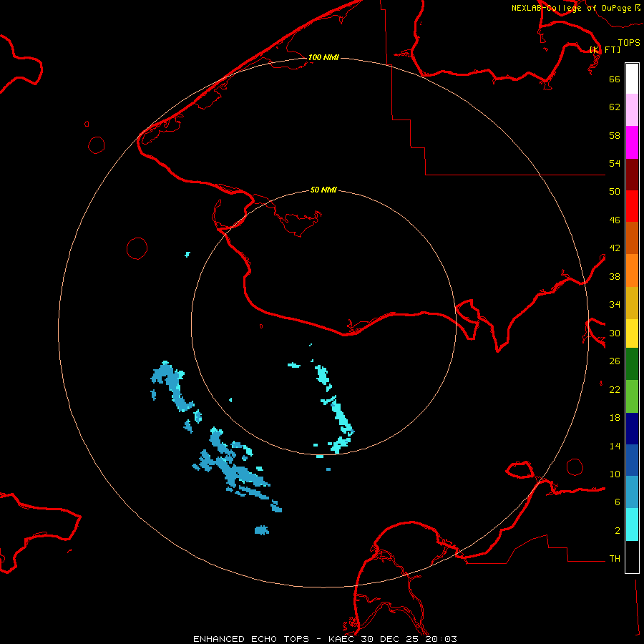Click the legend value "10"
Image resolution: width=644 pixels, height=644 pixels.
pos(615,474)
